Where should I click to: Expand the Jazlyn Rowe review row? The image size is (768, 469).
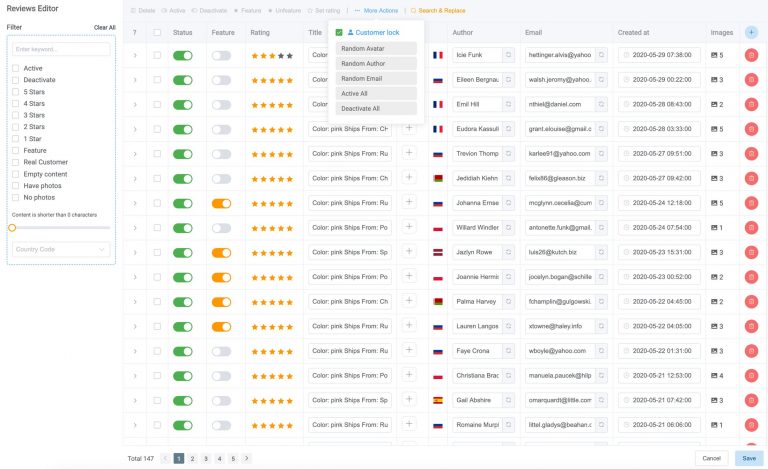(x=135, y=253)
